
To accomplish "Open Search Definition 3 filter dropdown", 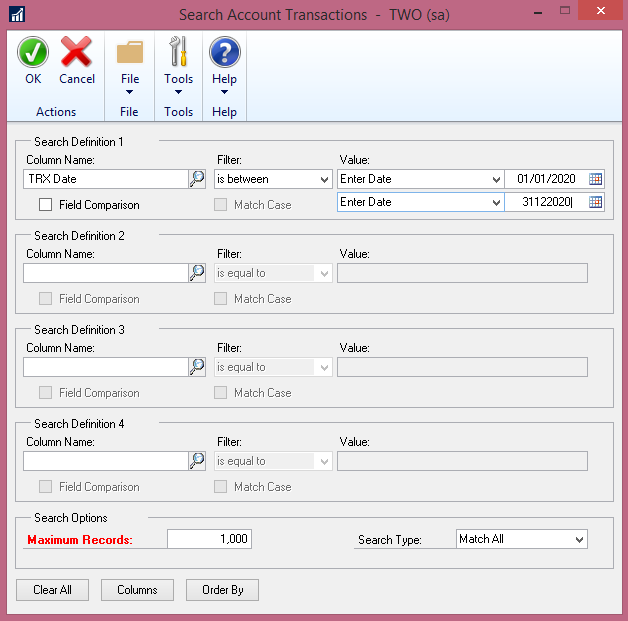I will (273, 367).
